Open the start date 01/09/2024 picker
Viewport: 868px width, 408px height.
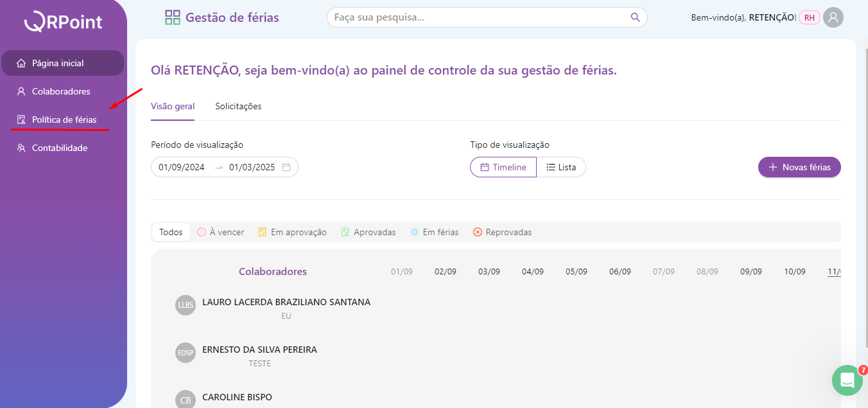(x=182, y=167)
